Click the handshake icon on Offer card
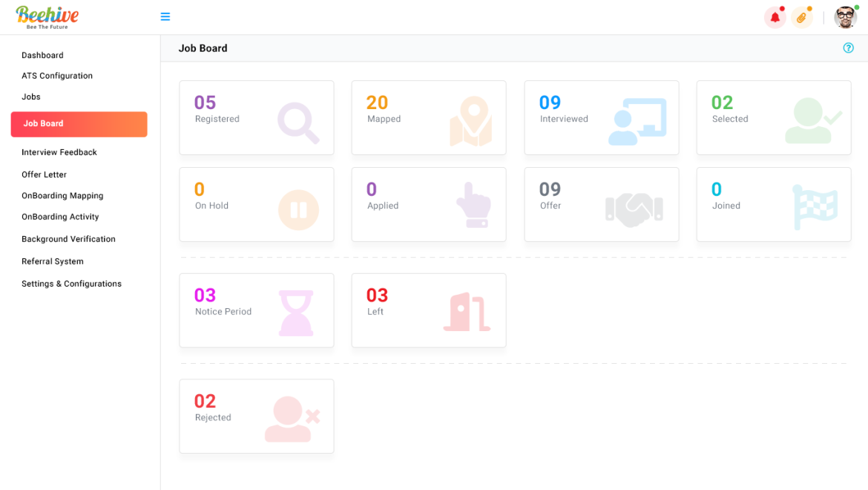Image resolution: width=868 pixels, height=490 pixels. [x=634, y=209]
